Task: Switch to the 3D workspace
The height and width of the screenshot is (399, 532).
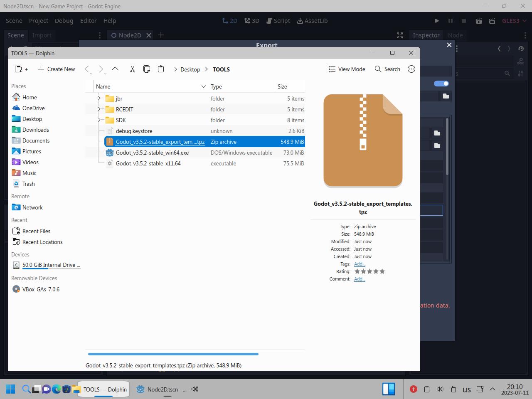Action: (252, 21)
